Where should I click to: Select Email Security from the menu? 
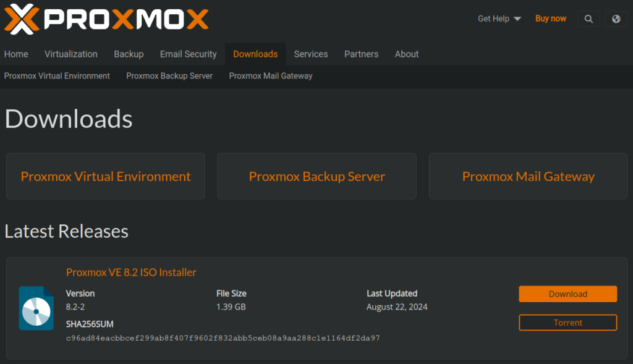point(188,54)
